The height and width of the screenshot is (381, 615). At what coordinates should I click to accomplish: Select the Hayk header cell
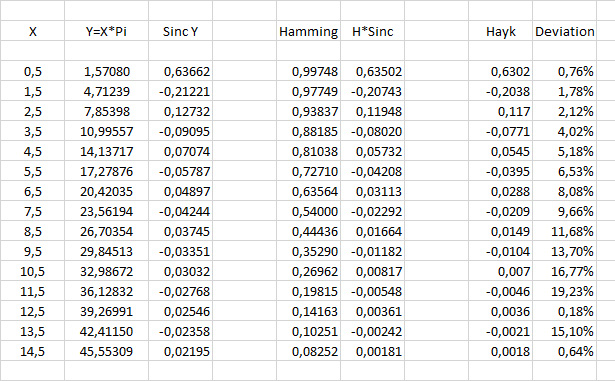pos(500,31)
